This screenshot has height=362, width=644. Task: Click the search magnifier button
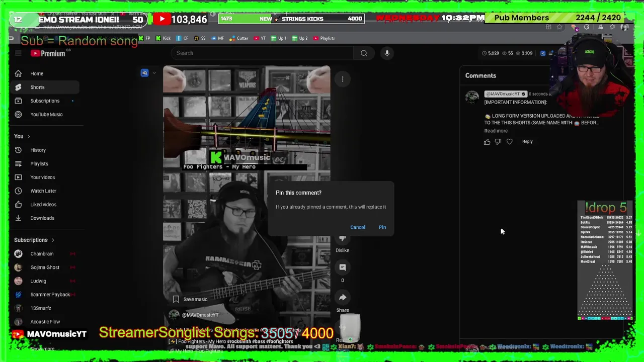coord(364,53)
